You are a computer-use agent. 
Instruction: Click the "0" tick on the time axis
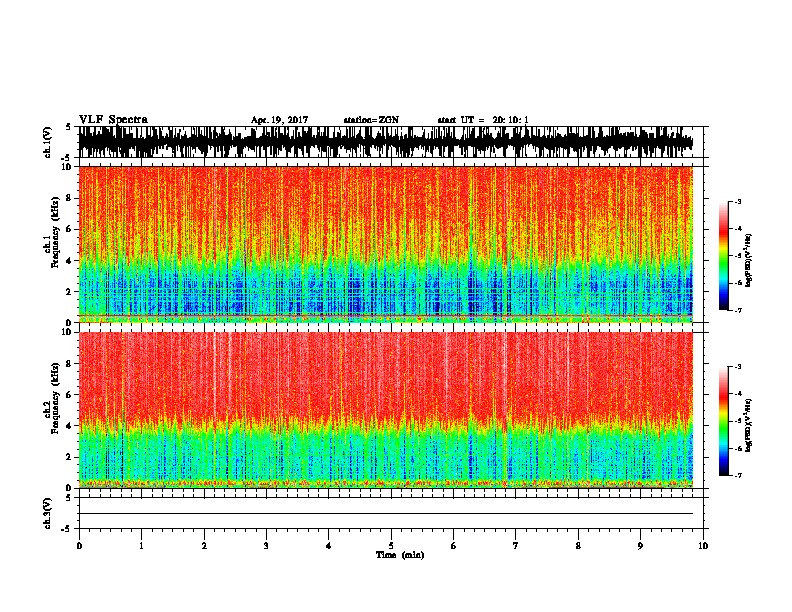79,546
